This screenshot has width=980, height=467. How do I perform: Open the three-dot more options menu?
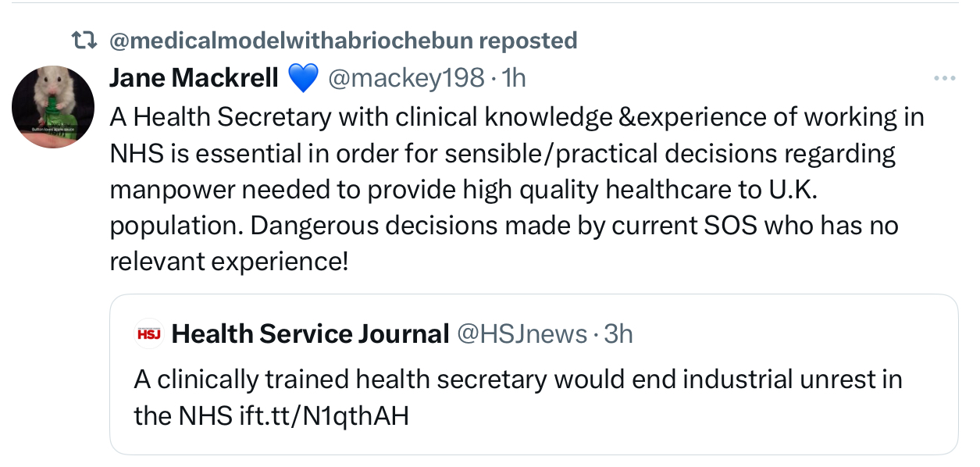coord(944,78)
